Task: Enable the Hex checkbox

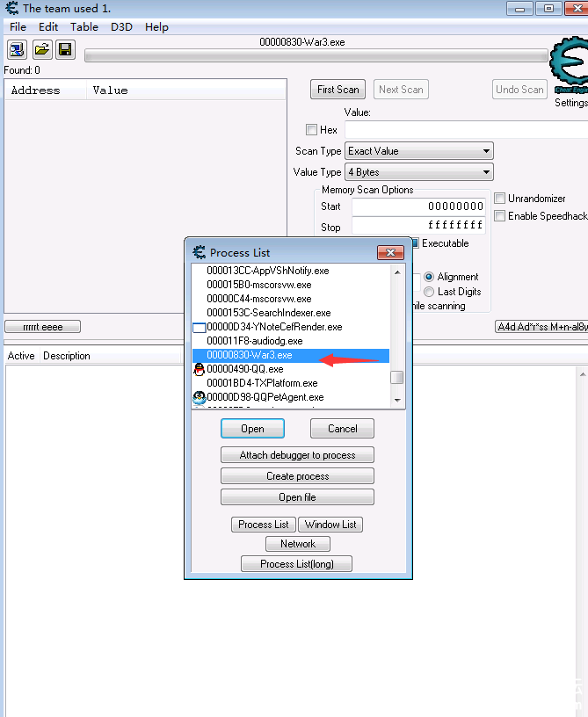Action: pyautogui.click(x=311, y=130)
